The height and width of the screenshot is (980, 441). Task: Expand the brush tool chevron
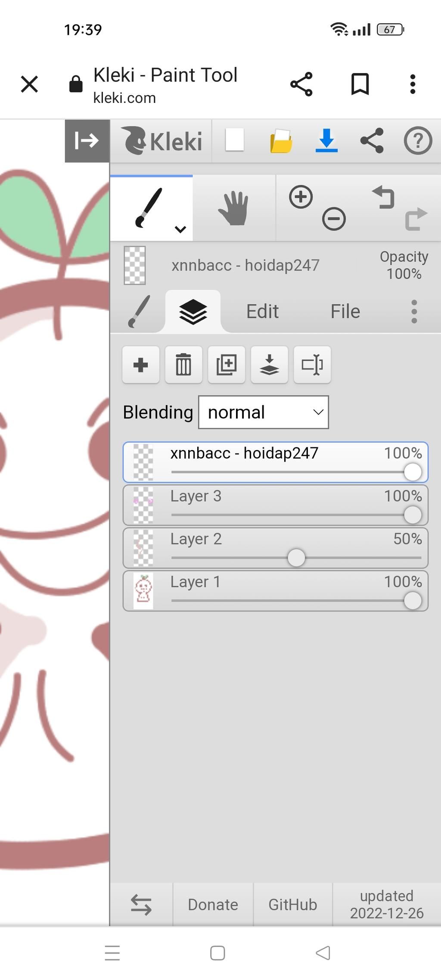tap(180, 229)
